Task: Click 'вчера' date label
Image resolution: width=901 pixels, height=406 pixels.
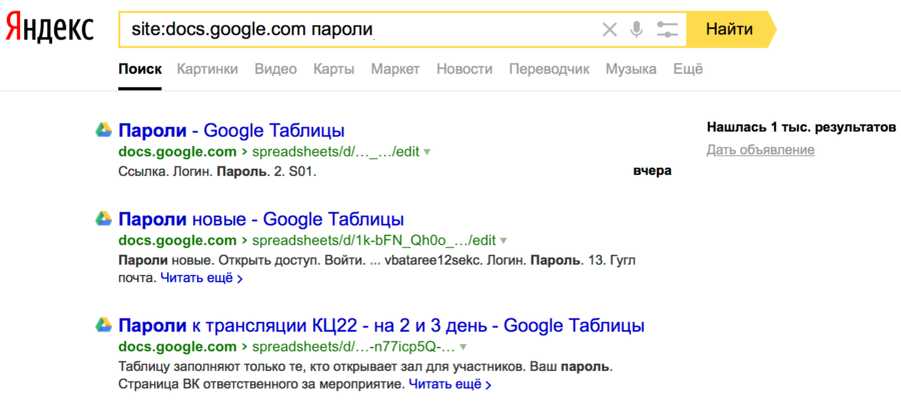Action: [x=652, y=171]
